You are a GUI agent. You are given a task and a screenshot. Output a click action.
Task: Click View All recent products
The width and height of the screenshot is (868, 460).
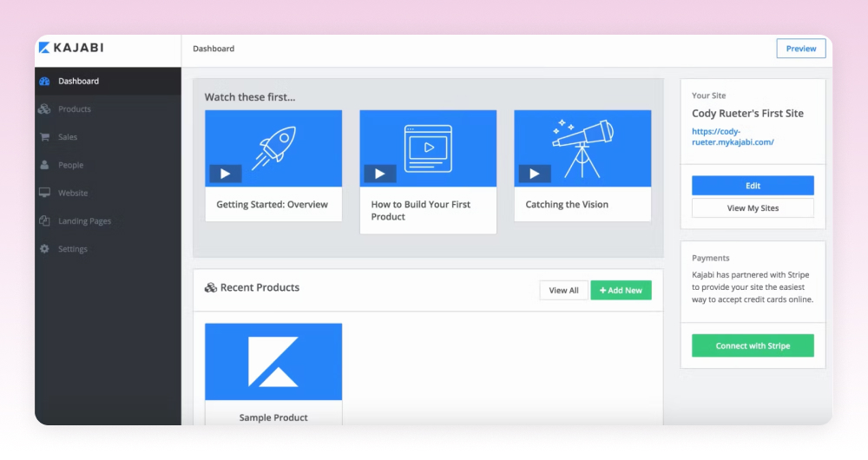(x=563, y=290)
